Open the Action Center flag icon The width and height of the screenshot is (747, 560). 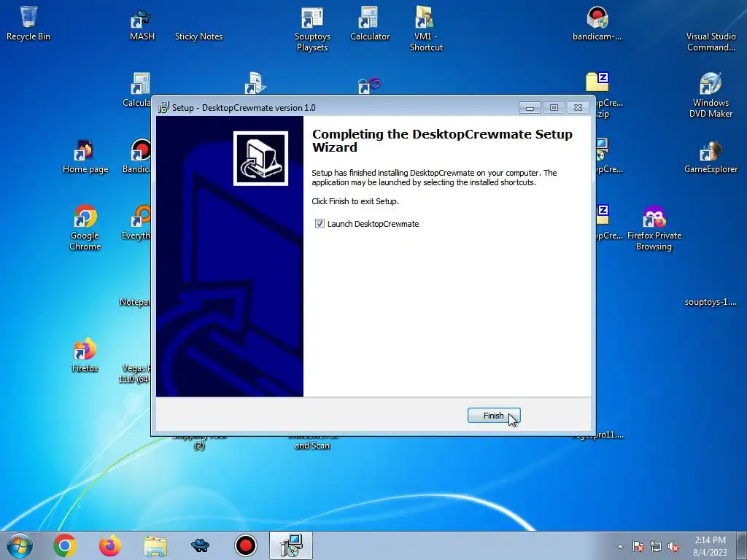tap(638, 546)
